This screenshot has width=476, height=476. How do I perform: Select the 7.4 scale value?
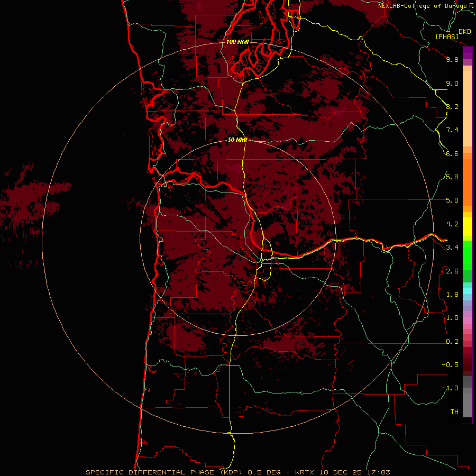pos(452,130)
